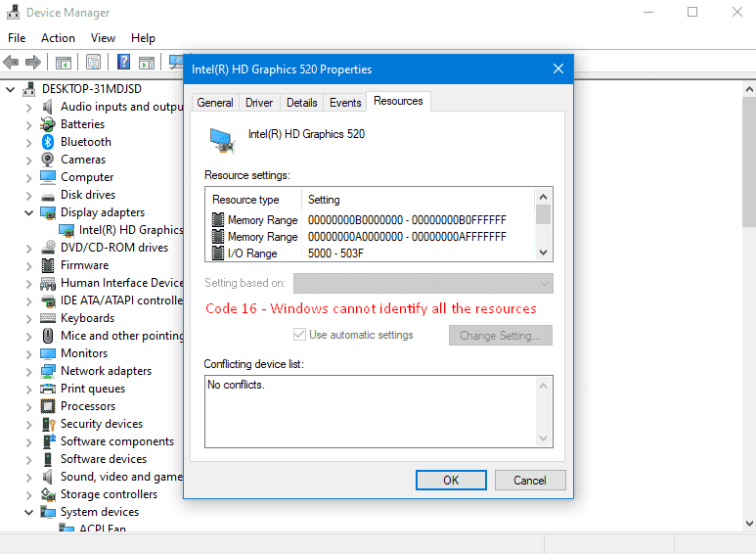Expand the Batteries node
Image resolution: width=756 pixels, height=554 pixels.
coord(29,125)
